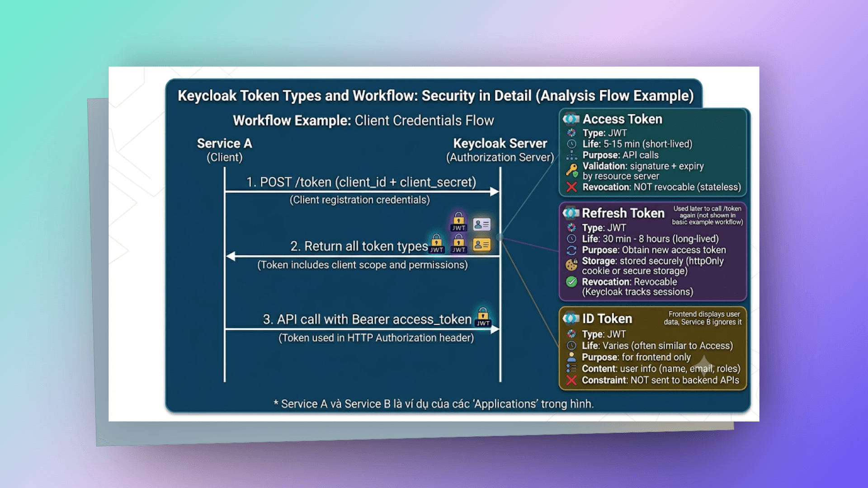Image resolution: width=868 pixels, height=488 pixels.
Task: Click the '(Client registration credentials)' note
Action: 360,200
